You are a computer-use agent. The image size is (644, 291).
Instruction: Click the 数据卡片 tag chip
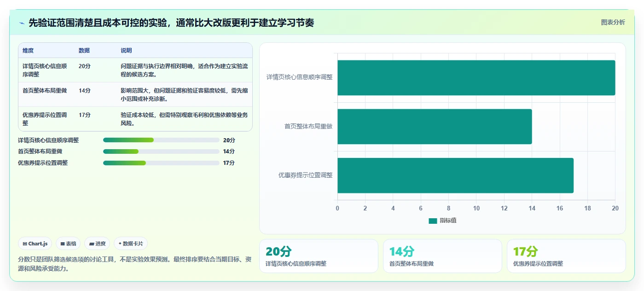click(131, 244)
